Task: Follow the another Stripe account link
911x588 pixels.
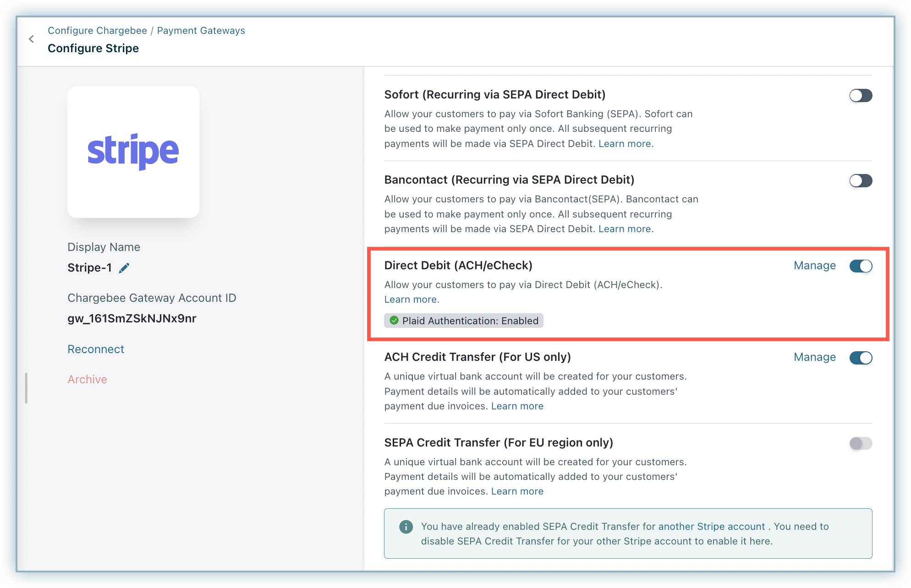Action: (x=711, y=527)
